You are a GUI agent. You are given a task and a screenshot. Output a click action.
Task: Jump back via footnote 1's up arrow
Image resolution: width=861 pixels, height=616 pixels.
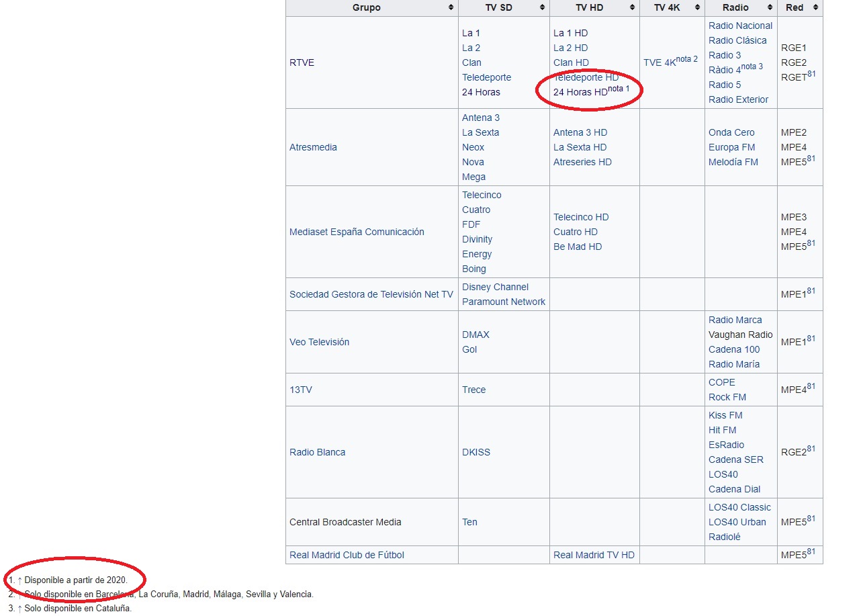coord(20,580)
